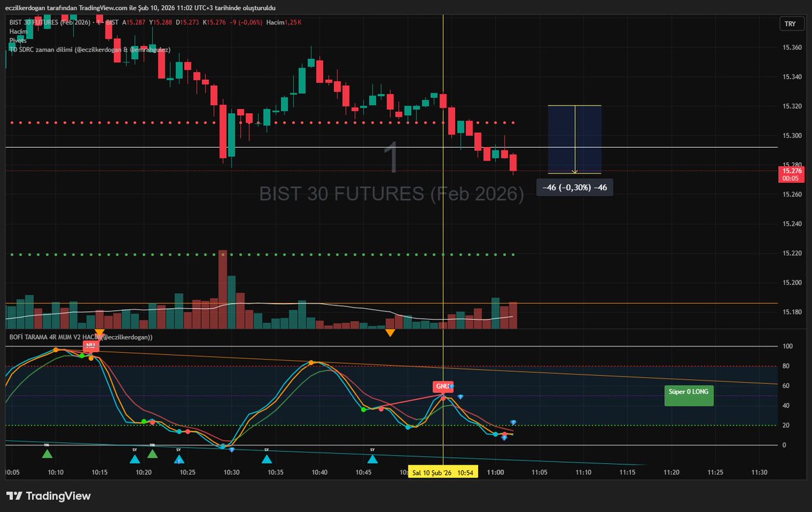Viewport: 812px width, 512px height.
Task: Click the orange triangle marker near 10:48
Action: click(390, 333)
